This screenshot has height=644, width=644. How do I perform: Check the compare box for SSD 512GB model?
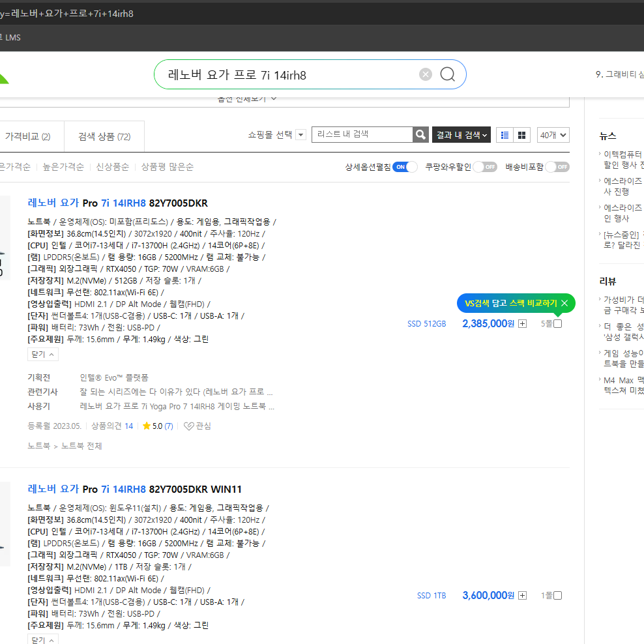coord(558,324)
